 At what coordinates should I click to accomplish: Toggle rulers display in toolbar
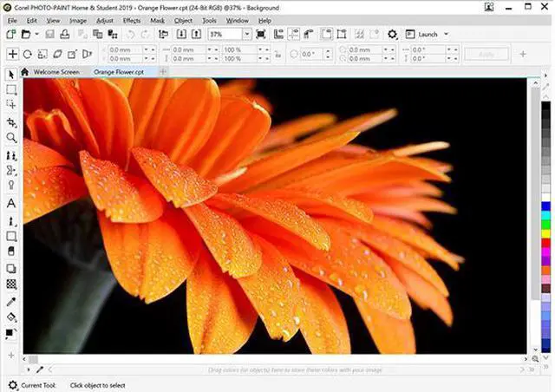pos(279,35)
